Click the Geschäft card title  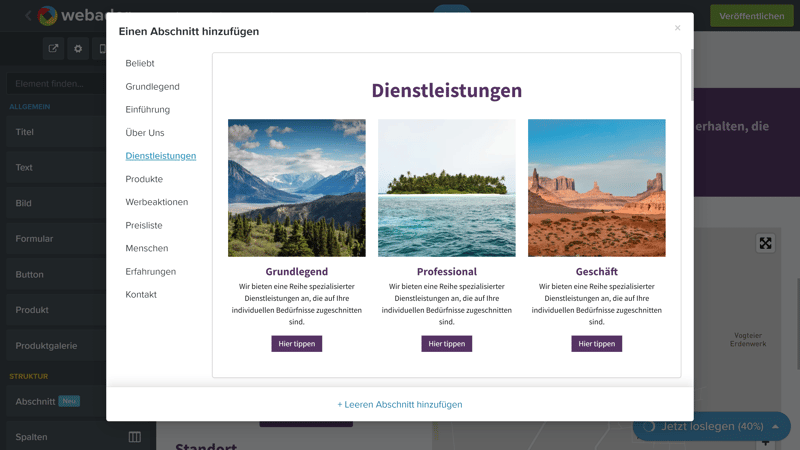596,271
